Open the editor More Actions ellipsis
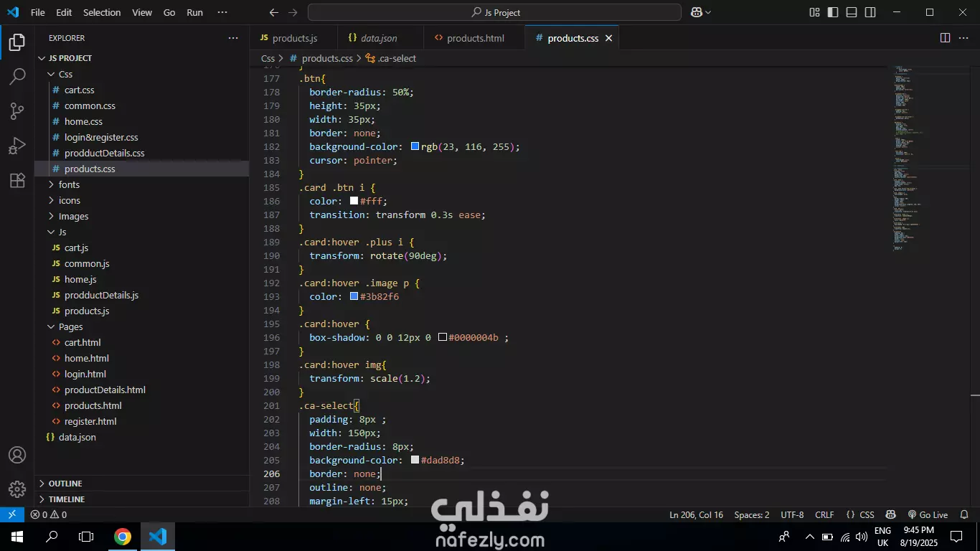 963,38
